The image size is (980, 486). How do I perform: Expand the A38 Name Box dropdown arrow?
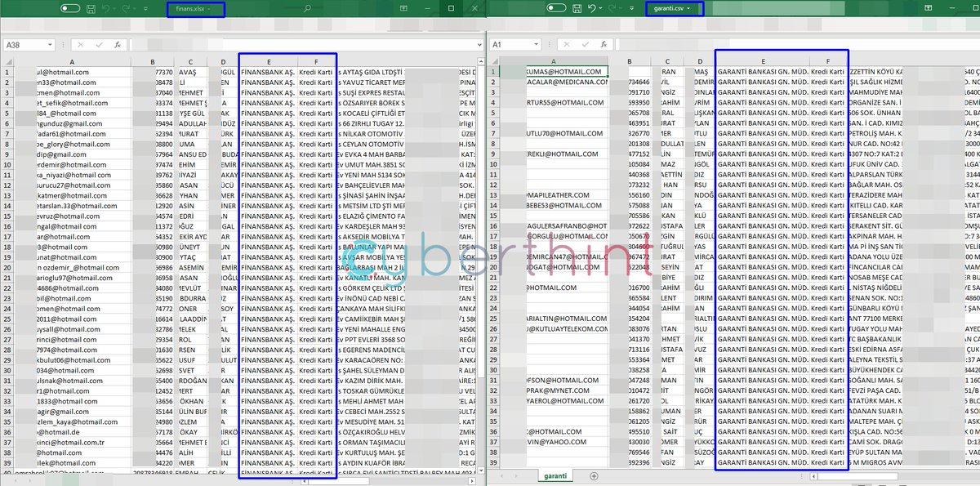coord(51,45)
